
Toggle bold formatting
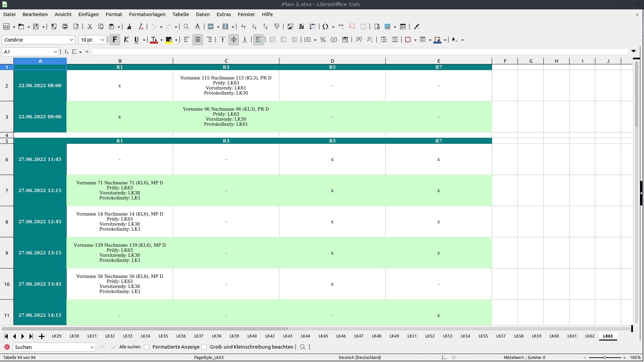pyautogui.click(x=115, y=40)
